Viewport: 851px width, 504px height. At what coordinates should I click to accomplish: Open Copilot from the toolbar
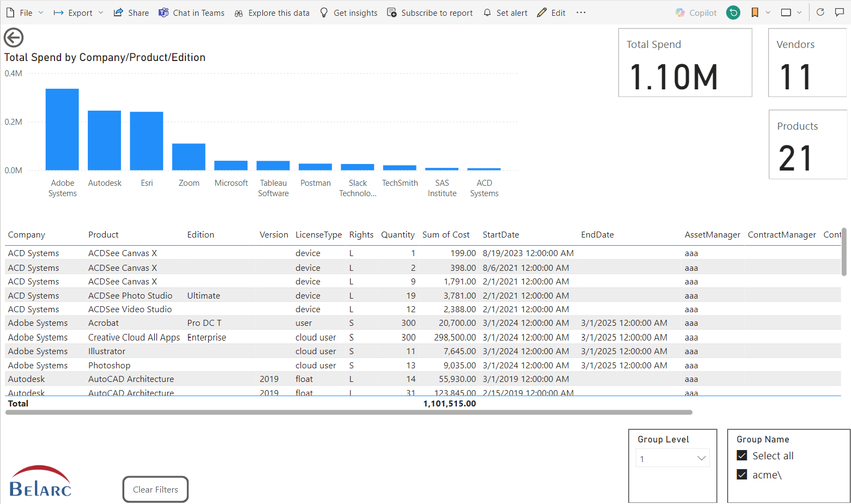coord(696,13)
